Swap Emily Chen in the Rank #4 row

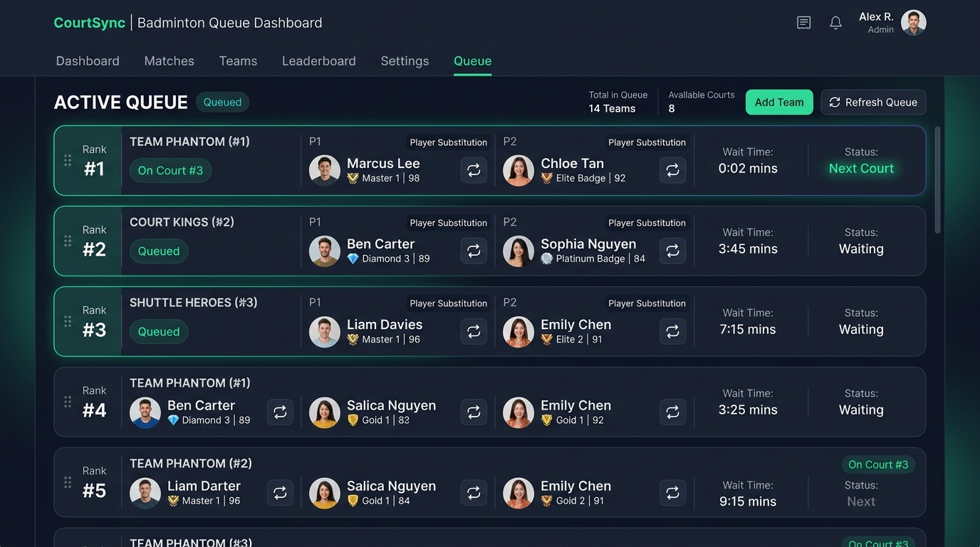coord(672,412)
